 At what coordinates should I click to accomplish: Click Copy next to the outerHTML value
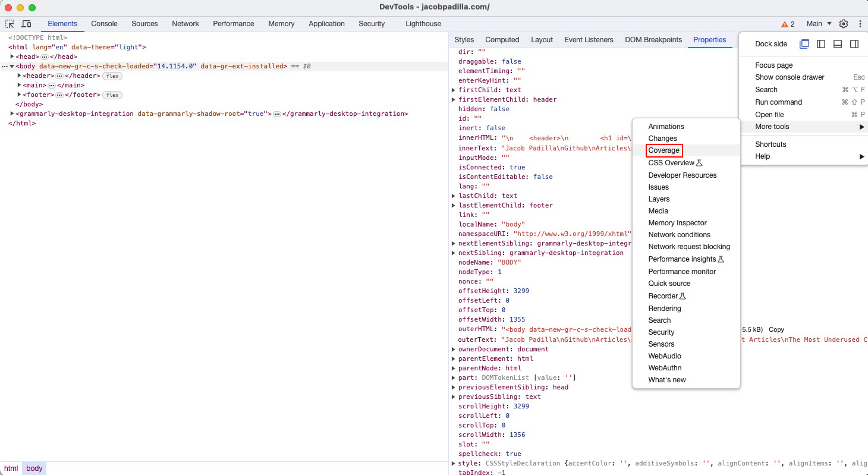tap(776, 329)
